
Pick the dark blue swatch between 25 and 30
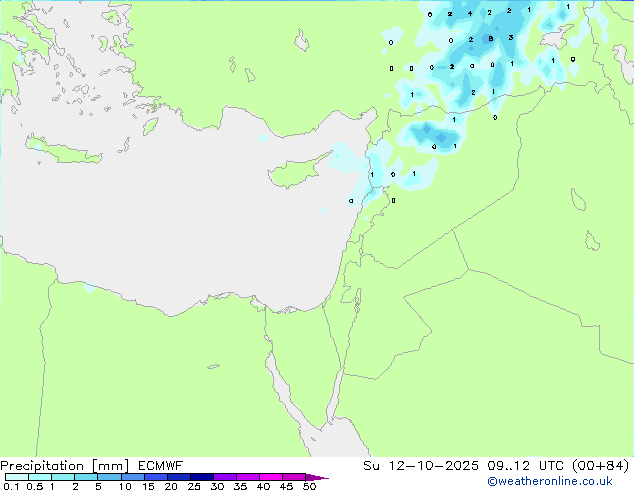[201, 477]
